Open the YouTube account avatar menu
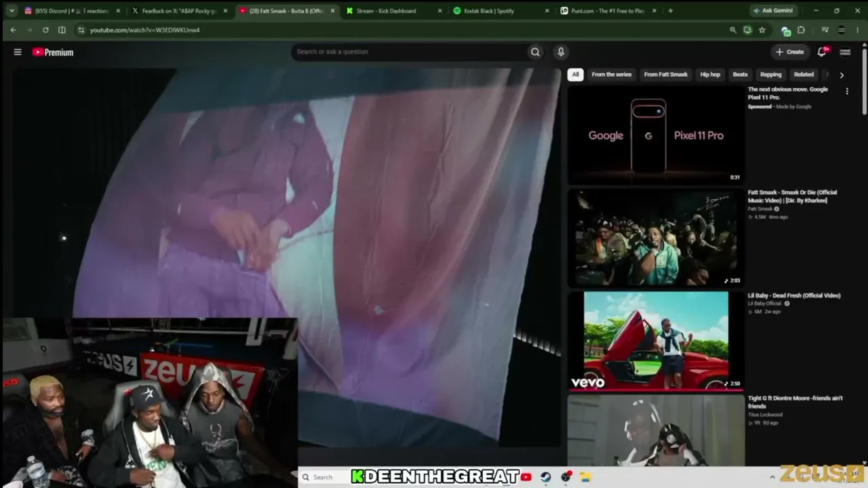The height and width of the screenshot is (488, 868). pyautogui.click(x=845, y=52)
